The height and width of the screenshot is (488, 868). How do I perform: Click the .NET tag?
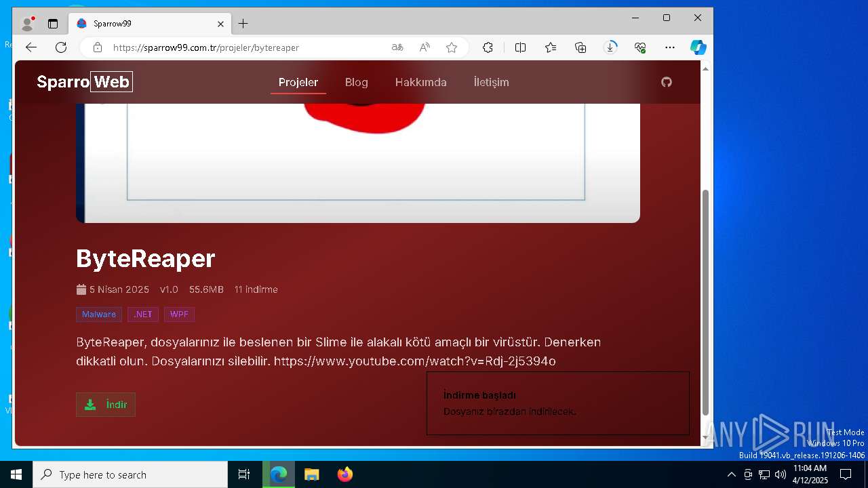tap(143, 314)
